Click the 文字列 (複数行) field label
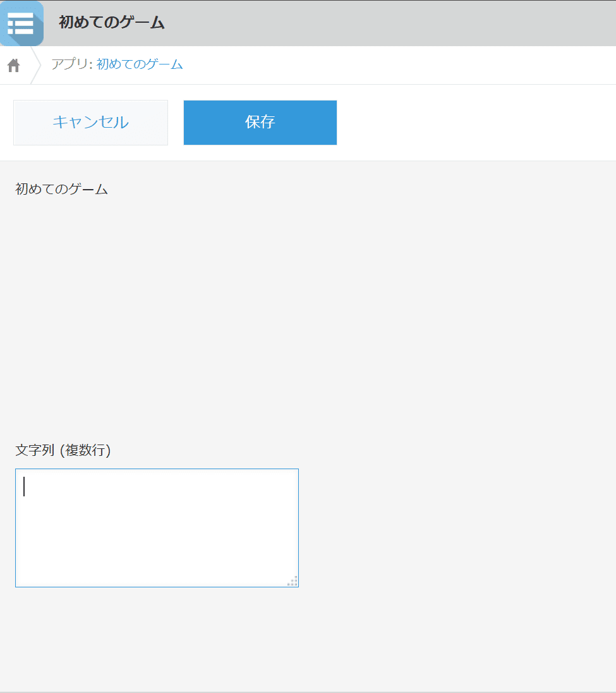This screenshot has width=616, height=693. 63,450
